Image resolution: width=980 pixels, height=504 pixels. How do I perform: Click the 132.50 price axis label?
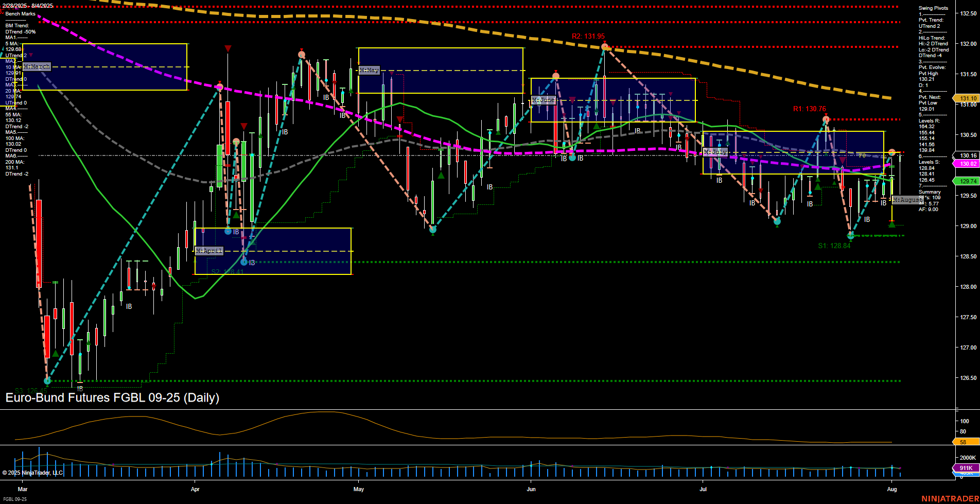click(x=969, y=13)
